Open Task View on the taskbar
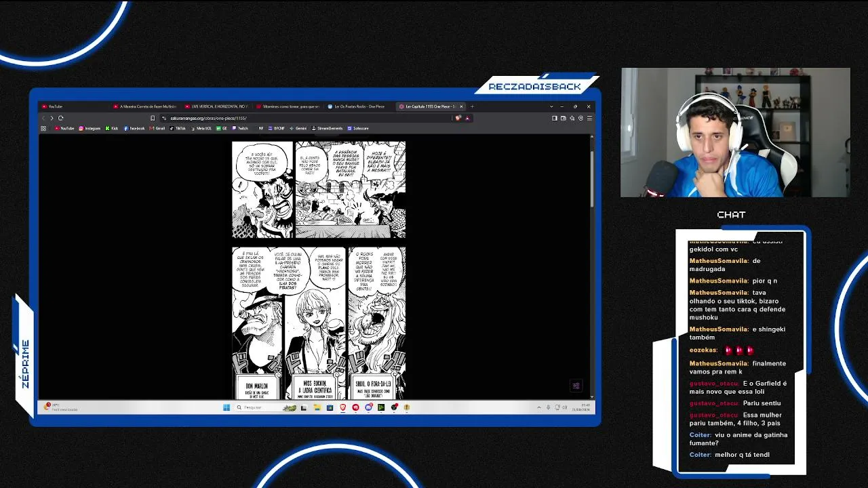This screenshot has height=488, width=868. 303,407
